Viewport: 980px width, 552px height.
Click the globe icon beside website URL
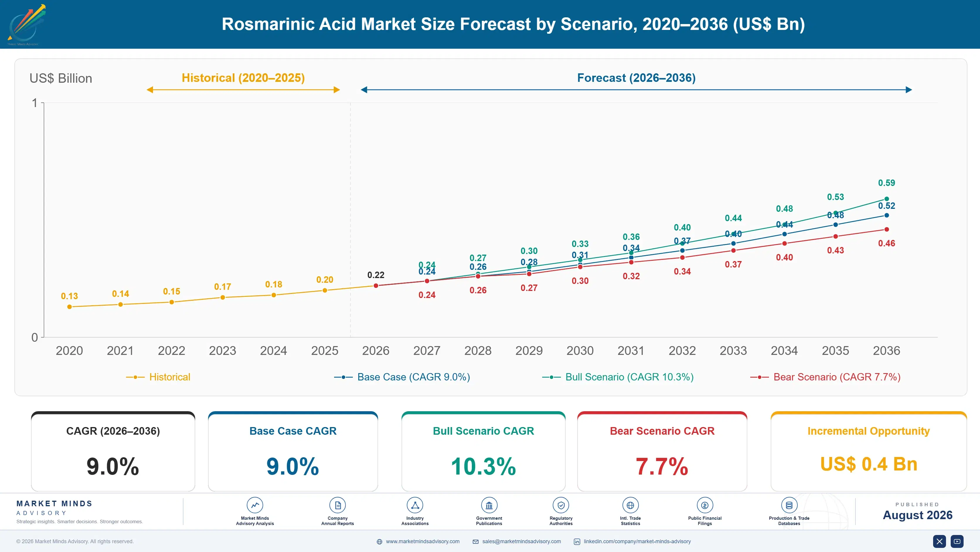[x=379, y=542]
